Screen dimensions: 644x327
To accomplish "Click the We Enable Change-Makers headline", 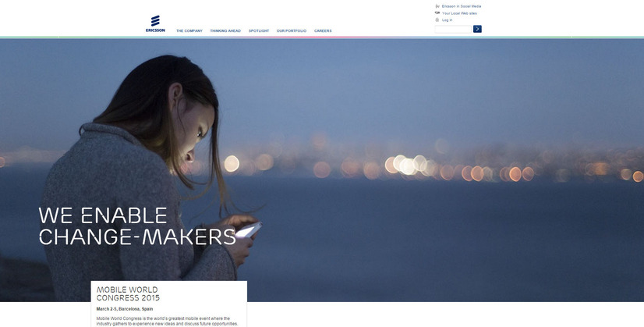I will pyautogui.click(x=137, y=226).
